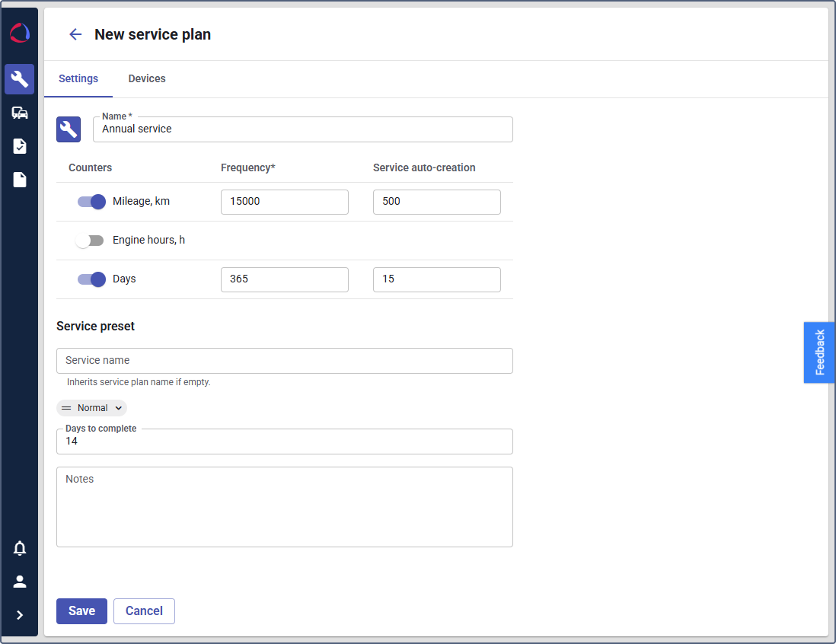
Task: Click into the Notes text area
Action: (285, 507)
